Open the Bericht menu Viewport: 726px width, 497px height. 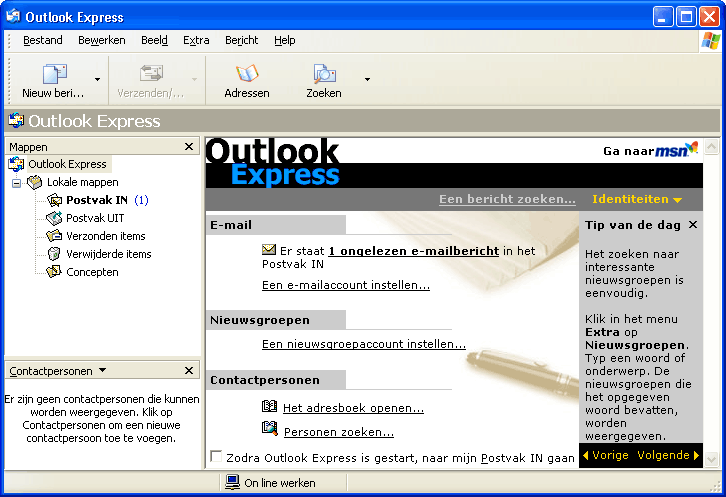241,40
